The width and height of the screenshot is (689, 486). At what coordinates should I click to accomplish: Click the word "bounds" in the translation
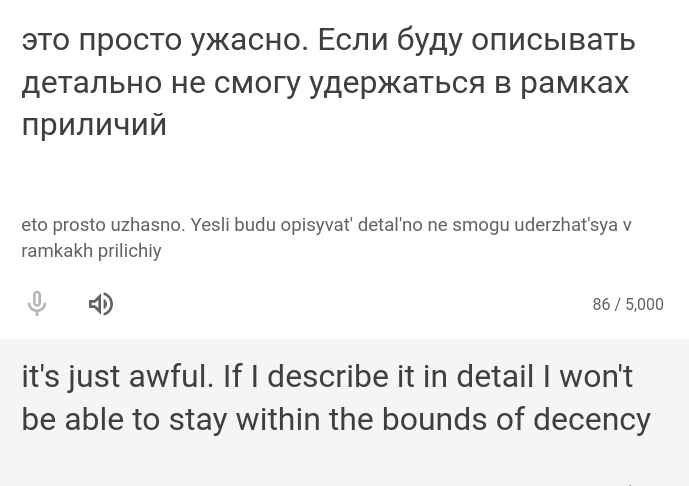[434, 419]
